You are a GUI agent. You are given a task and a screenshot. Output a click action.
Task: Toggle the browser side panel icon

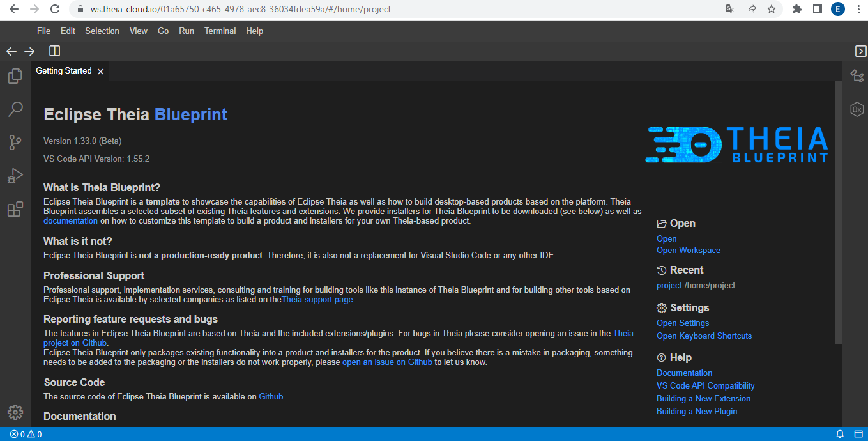point(817,9)
